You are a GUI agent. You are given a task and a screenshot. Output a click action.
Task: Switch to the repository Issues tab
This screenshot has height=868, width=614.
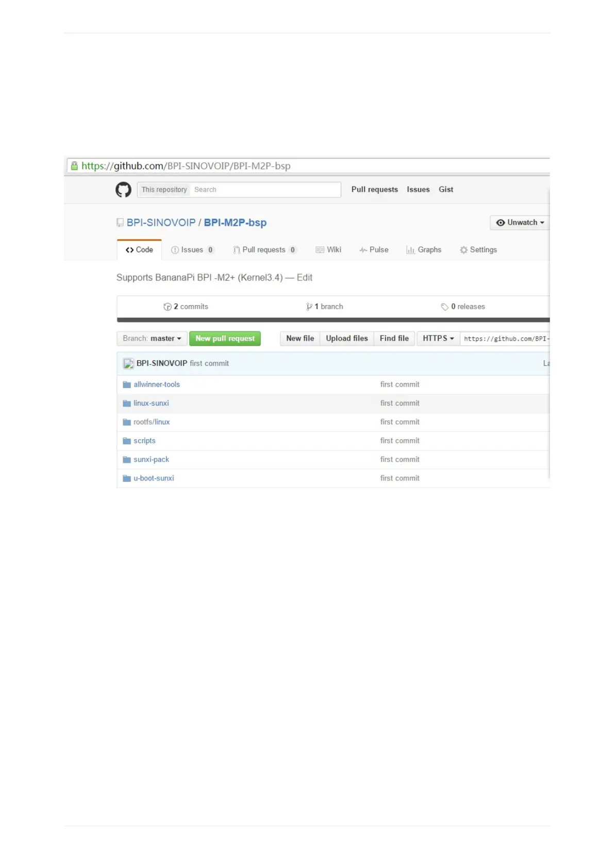pos(192,250)
